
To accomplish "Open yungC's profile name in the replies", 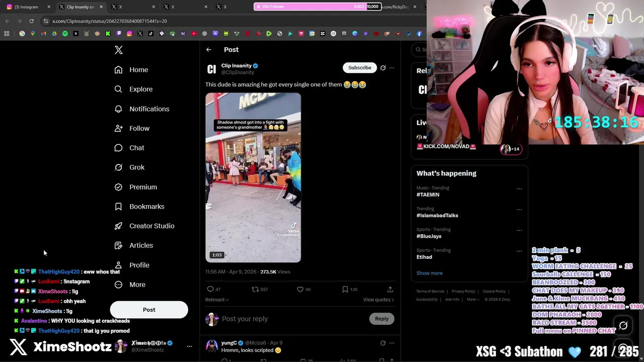I will pos(229,343).
